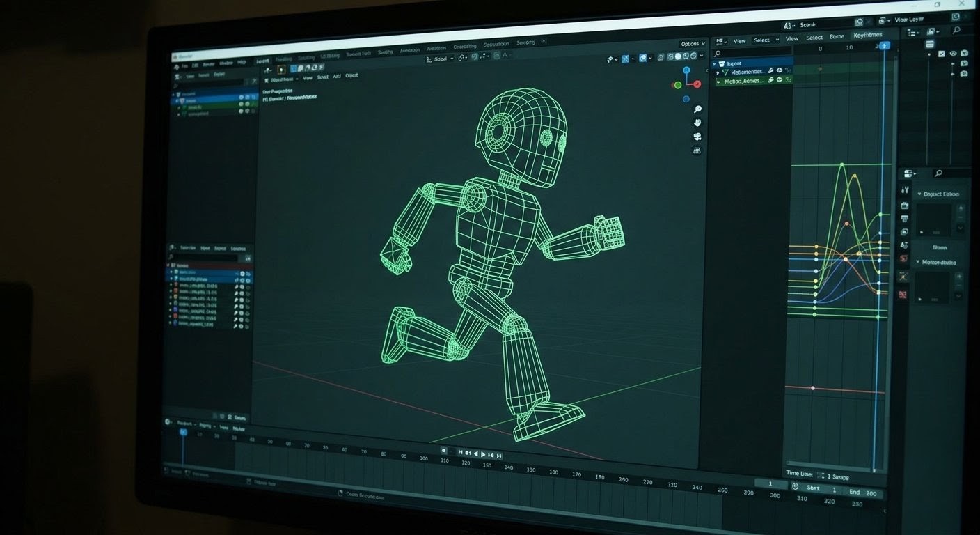Screen dimensions: 980x535
Task: Toggle the eye icon on the Metioo channel row
Action: click(780, 79)
